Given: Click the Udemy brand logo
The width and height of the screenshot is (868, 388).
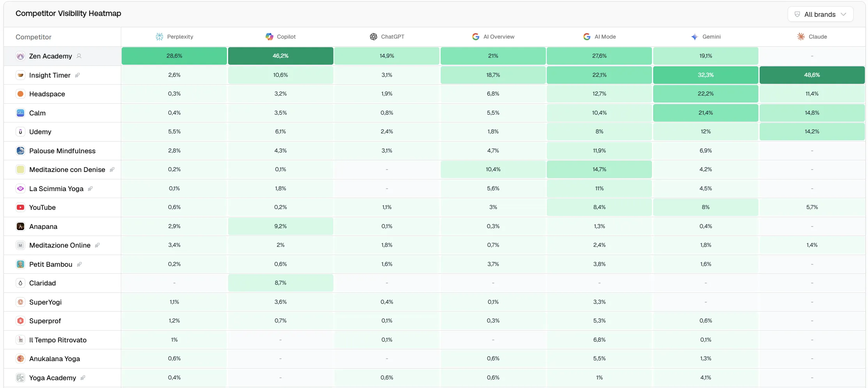Looking at the screenshot, I should coord(21,132).
